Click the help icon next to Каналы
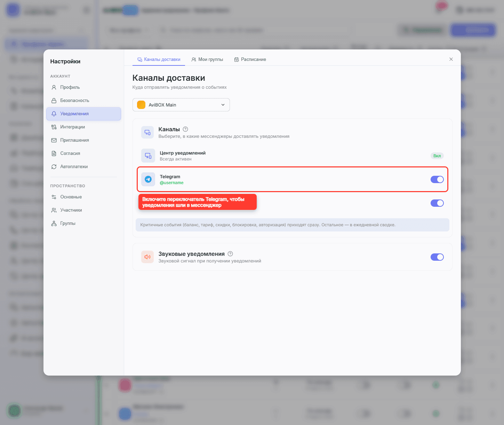This screenshot has height=425, width=504. click(185, 129)
